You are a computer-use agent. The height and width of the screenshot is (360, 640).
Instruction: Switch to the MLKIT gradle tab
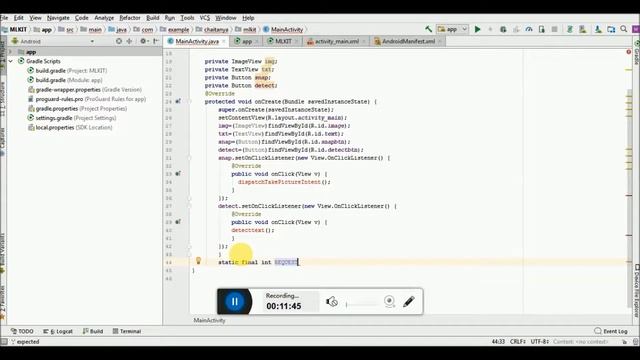click(283, 41)
